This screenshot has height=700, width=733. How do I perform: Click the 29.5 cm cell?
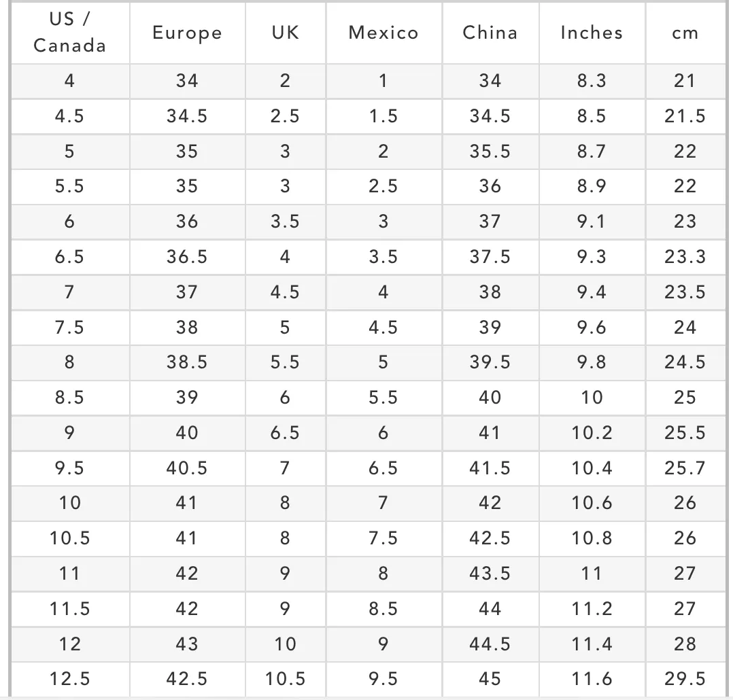685,679
